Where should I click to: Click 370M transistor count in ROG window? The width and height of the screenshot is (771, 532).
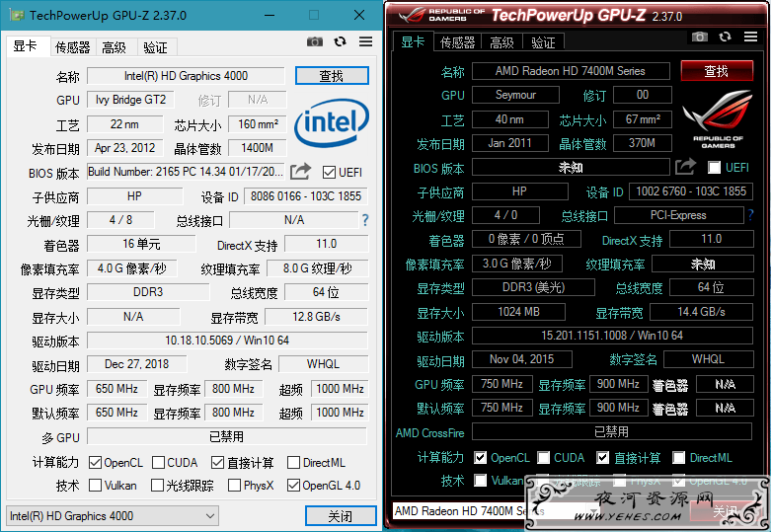643,143
